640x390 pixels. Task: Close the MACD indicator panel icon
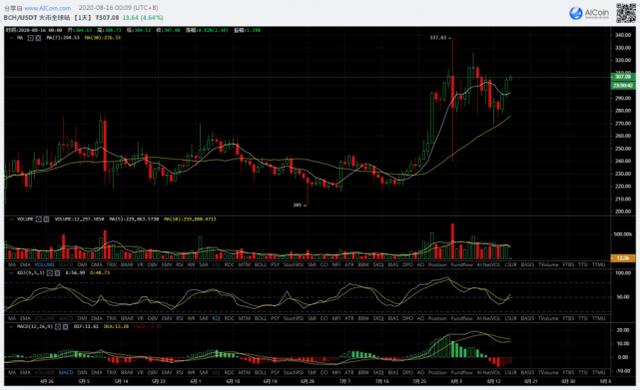66,326
